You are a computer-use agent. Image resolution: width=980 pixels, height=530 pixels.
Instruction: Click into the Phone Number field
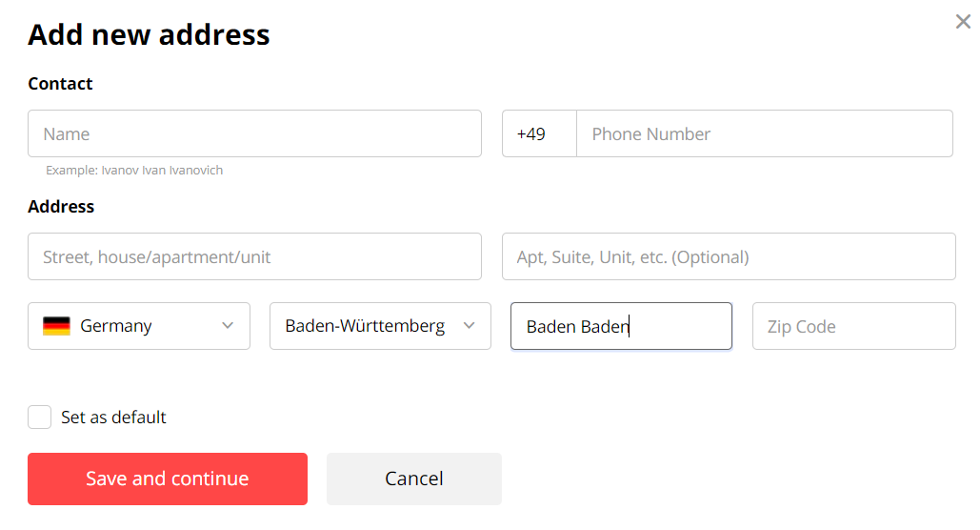[x=765, y=133]
